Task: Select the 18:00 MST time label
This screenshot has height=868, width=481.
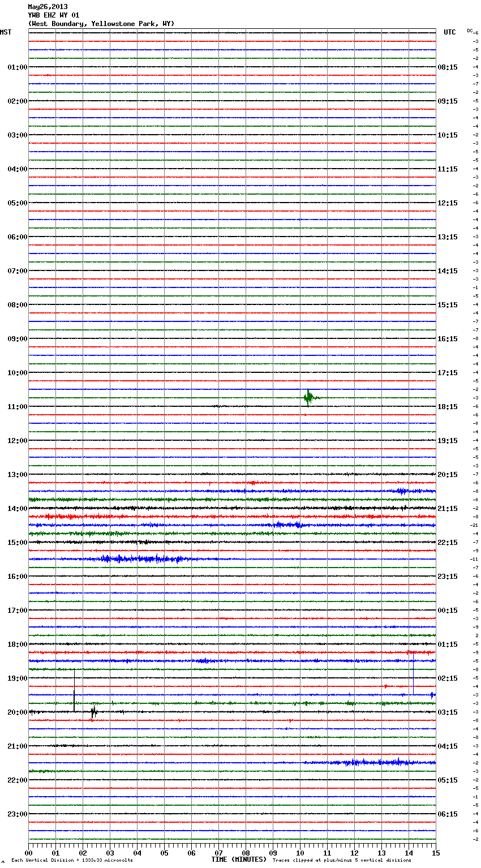Action: [x=18, y=644]
